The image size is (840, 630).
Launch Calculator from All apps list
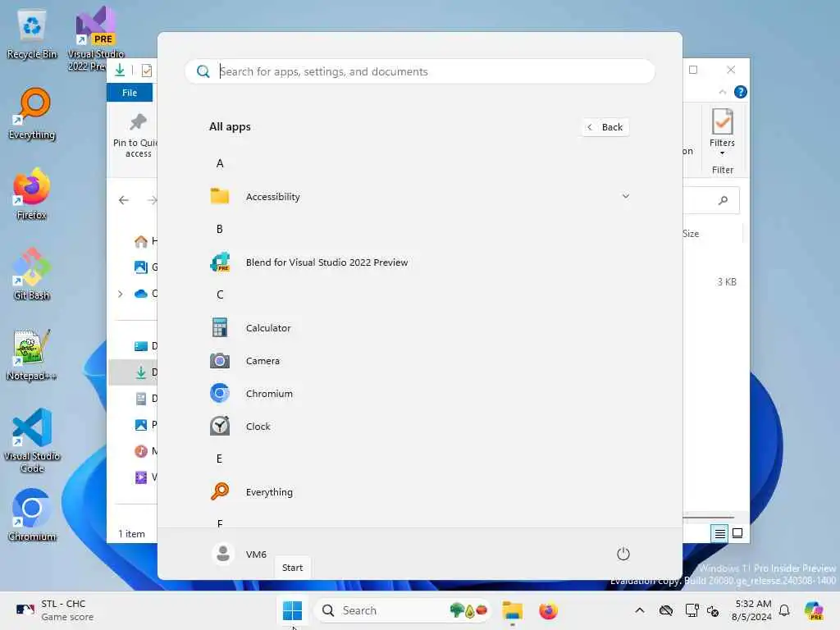[x=419, y=328]
